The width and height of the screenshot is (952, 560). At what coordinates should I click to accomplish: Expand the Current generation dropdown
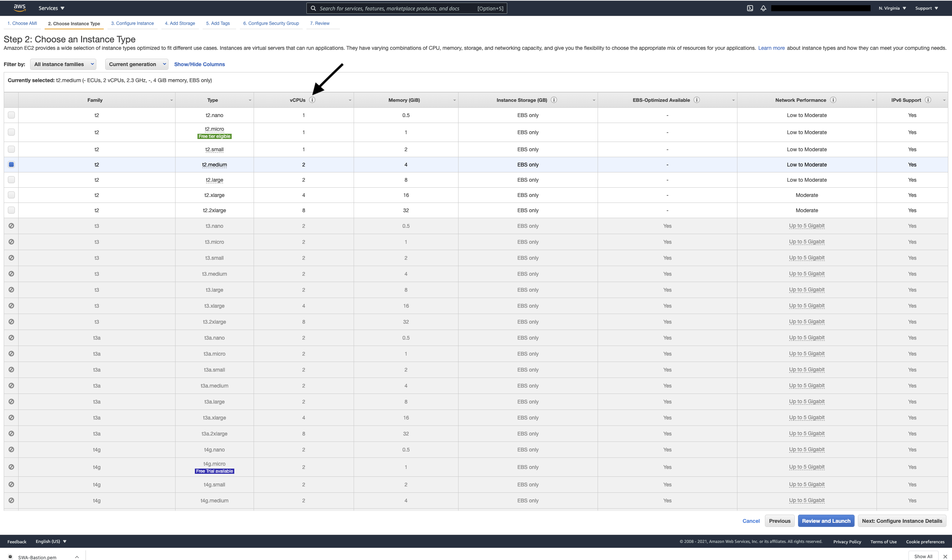[137, 64]
